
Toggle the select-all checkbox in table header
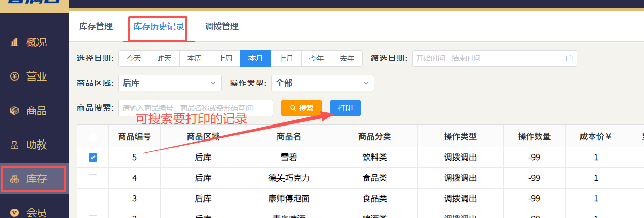tap(93, 137)
